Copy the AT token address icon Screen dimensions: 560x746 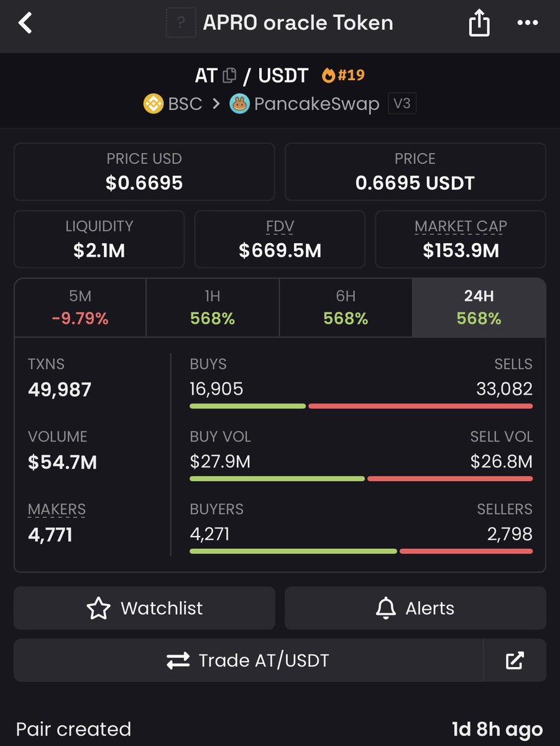pos(229,76)
